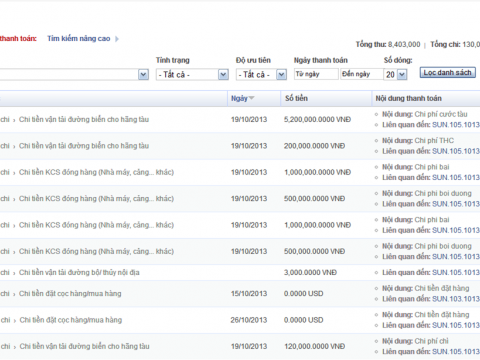Image resolution: width=480 pixels, height=360 pixels.
Task: Click the Lọc danh sách button
Action: 447,73
